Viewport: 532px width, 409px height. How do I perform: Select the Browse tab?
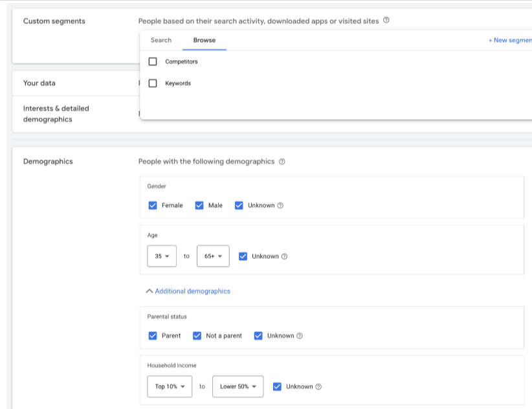tap(205, 40)
